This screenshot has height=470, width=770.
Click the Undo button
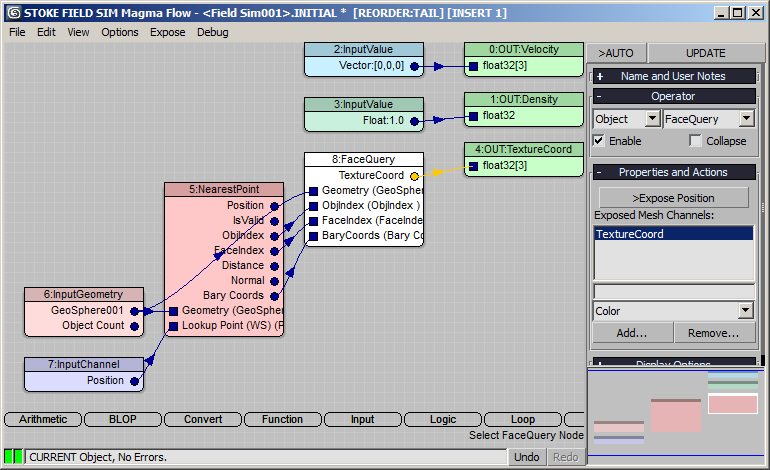point(526,457)
